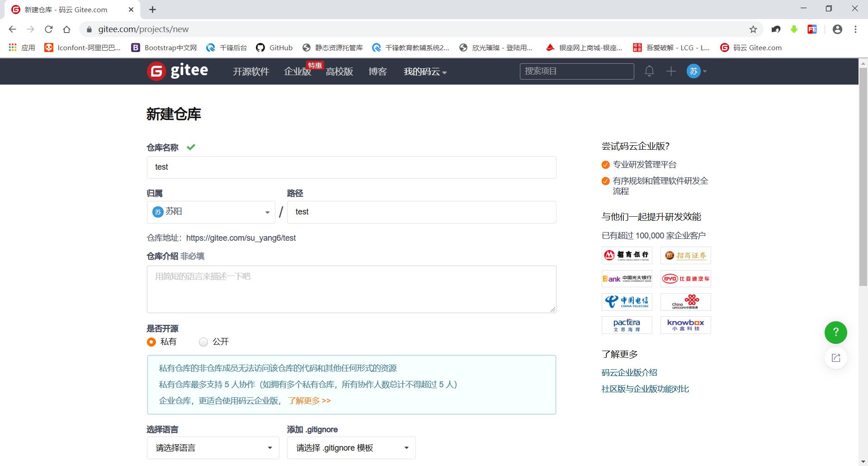
Task: Expand 我的码云 navigation dropdown
Action: coord(425,71)
